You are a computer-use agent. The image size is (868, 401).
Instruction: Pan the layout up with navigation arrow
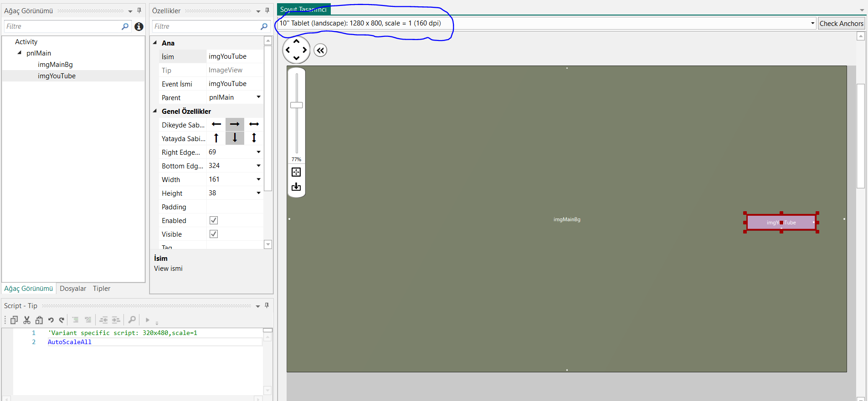[296, 41]
